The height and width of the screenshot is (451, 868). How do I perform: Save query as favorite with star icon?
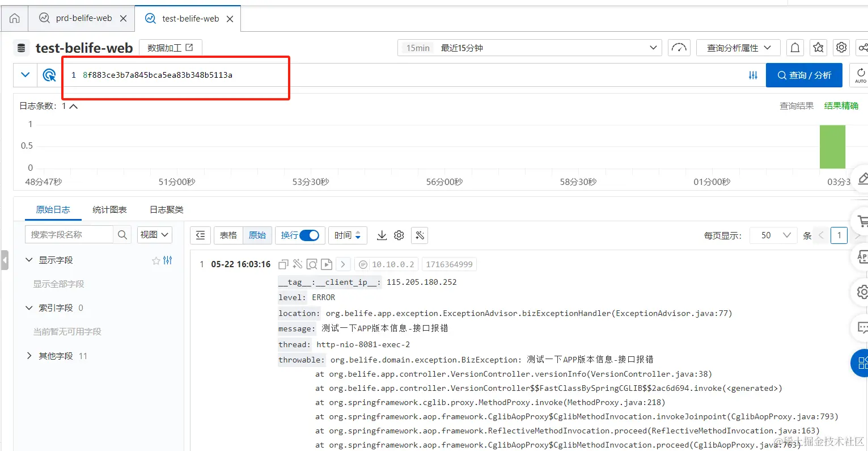(x=818, y=48)
